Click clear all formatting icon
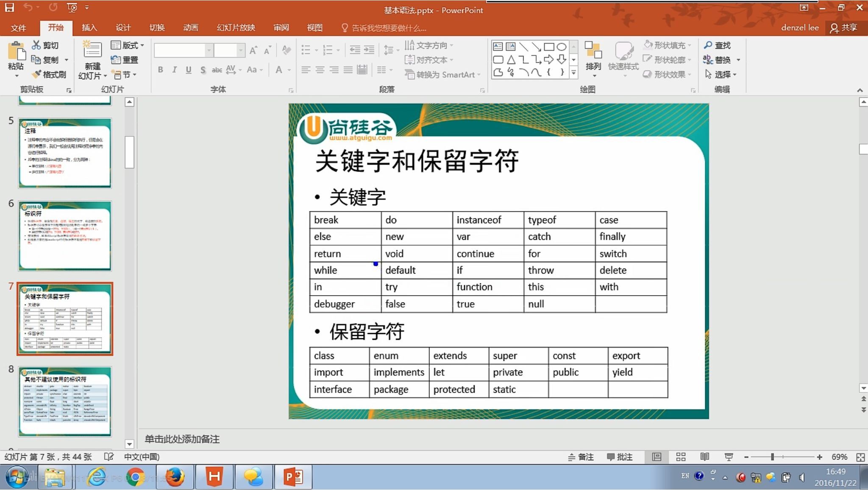 coord(287,50)
